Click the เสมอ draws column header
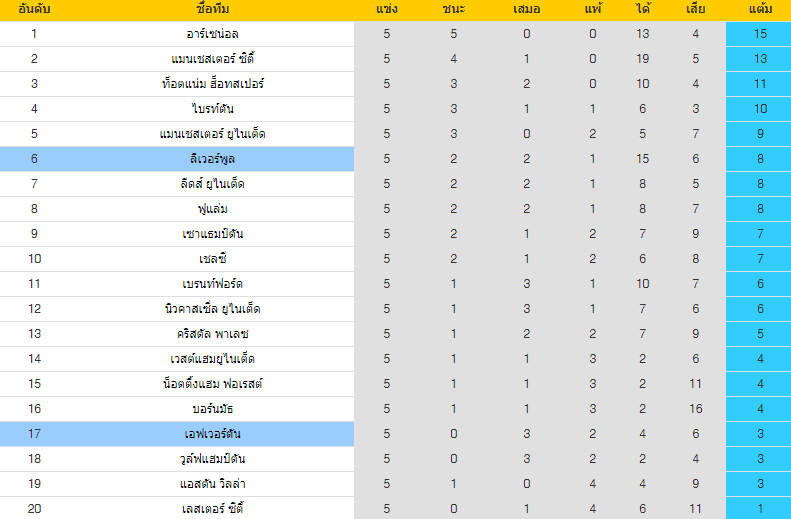This screenshot has height=519, width=791. (x=526, y=9)
